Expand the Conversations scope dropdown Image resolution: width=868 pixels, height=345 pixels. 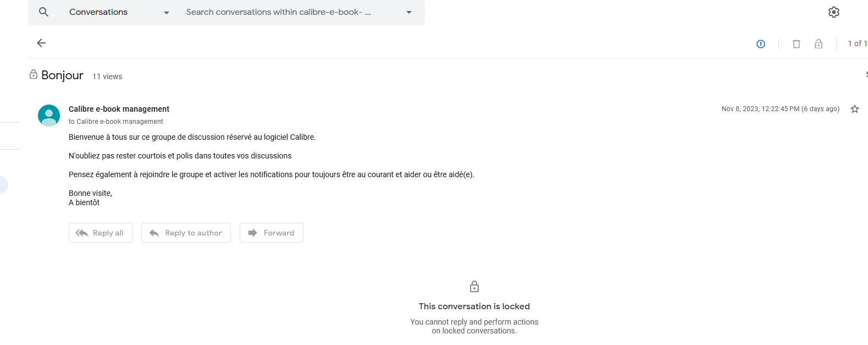(166, 12)
